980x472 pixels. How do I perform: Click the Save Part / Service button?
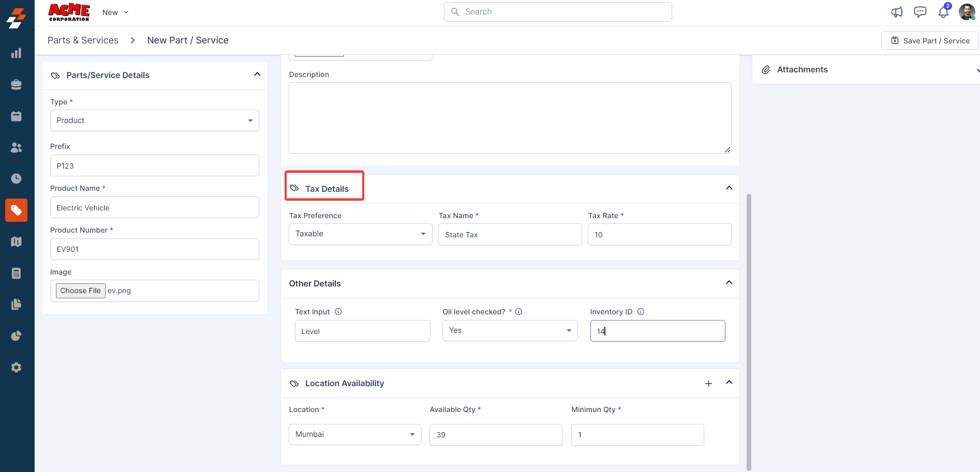click(930, 41)
